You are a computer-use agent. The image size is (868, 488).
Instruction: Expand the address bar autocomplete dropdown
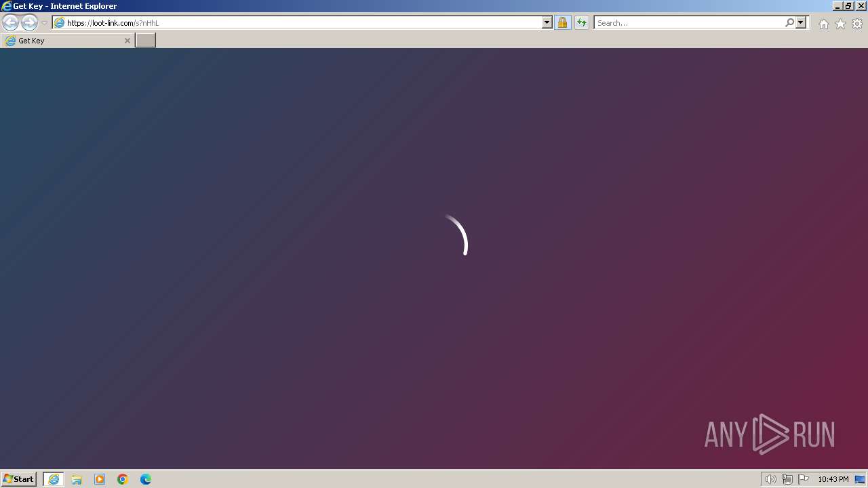[x=547, y=22]
